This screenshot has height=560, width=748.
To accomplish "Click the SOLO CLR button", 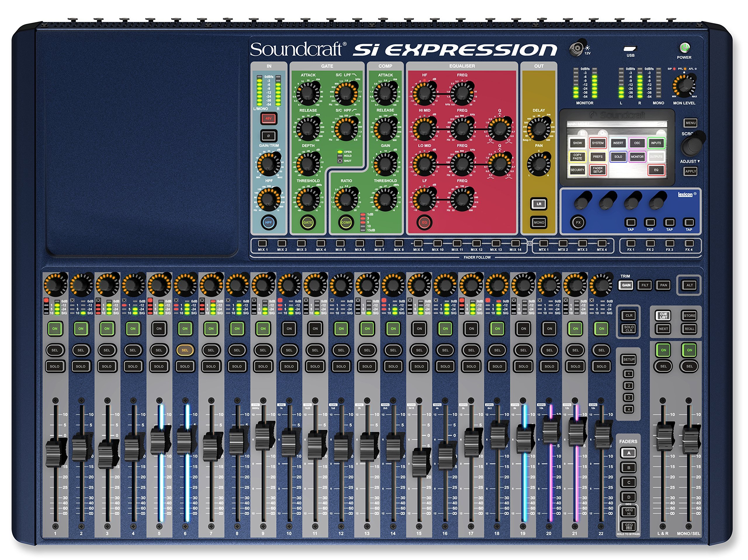I will (x=629, y=328).
